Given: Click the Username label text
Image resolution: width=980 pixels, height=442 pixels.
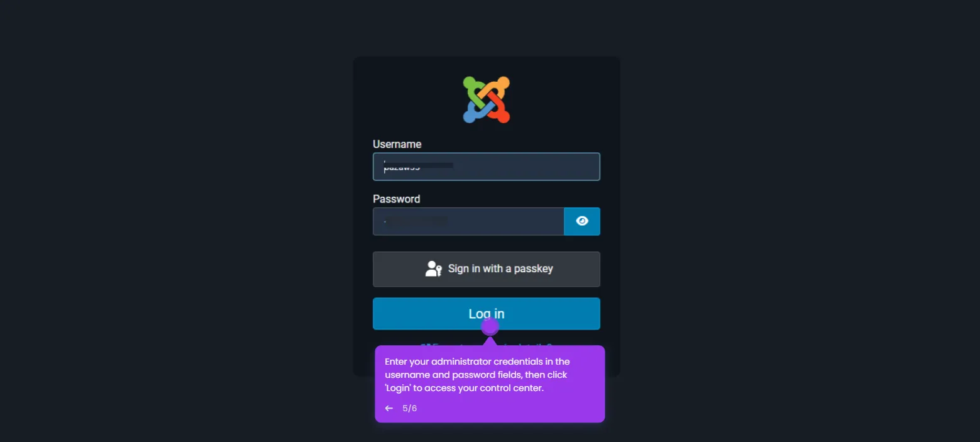Looking at the screenshot, I should pos(397,144).
